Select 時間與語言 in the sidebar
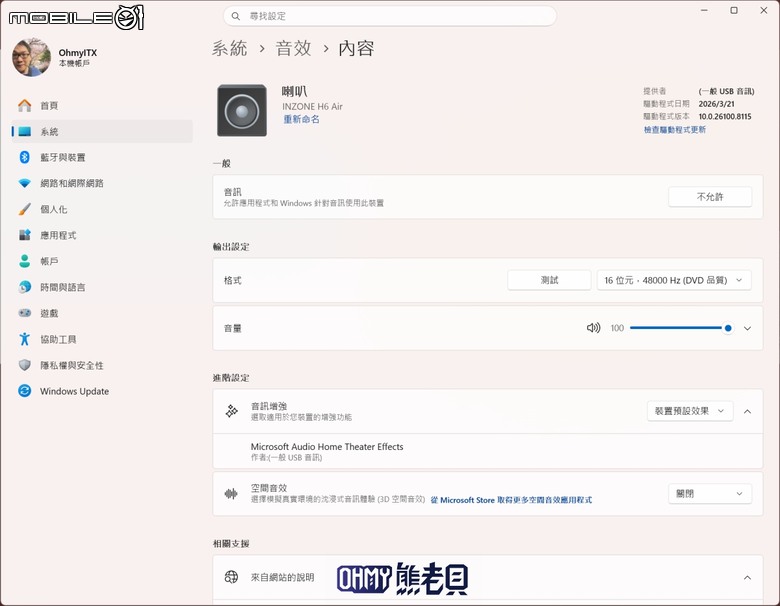Screen dimensions: 780x606 [x=102, y=287]
